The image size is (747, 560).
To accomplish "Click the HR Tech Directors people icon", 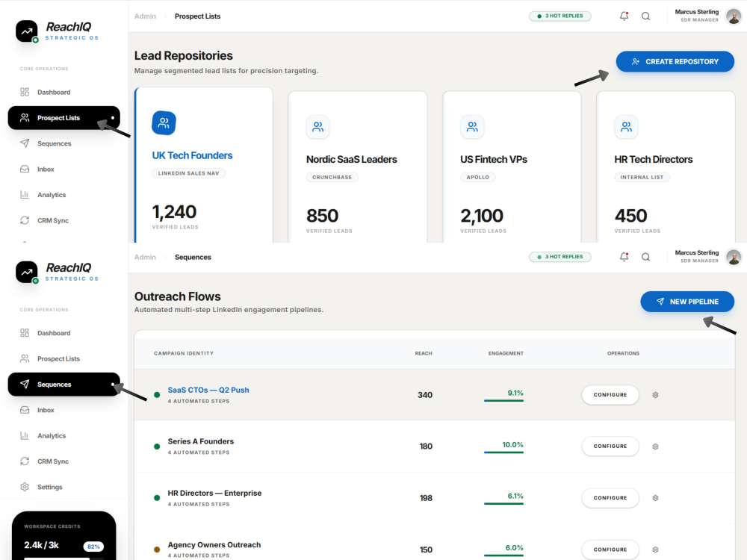I will point(626,127).
